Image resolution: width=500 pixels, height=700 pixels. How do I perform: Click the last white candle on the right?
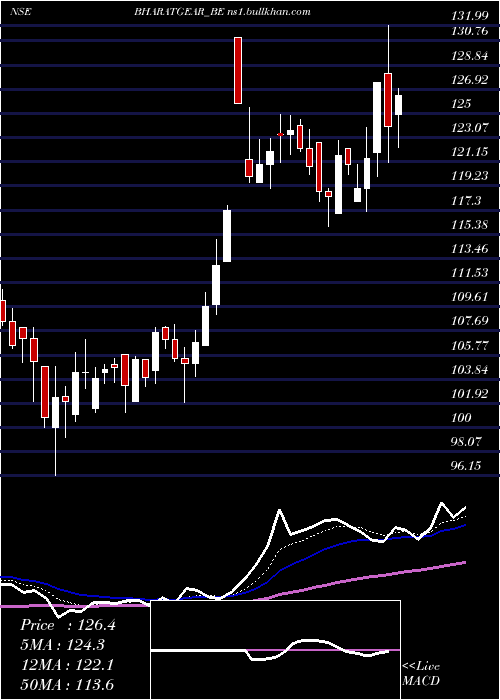[x=398, y=105]
